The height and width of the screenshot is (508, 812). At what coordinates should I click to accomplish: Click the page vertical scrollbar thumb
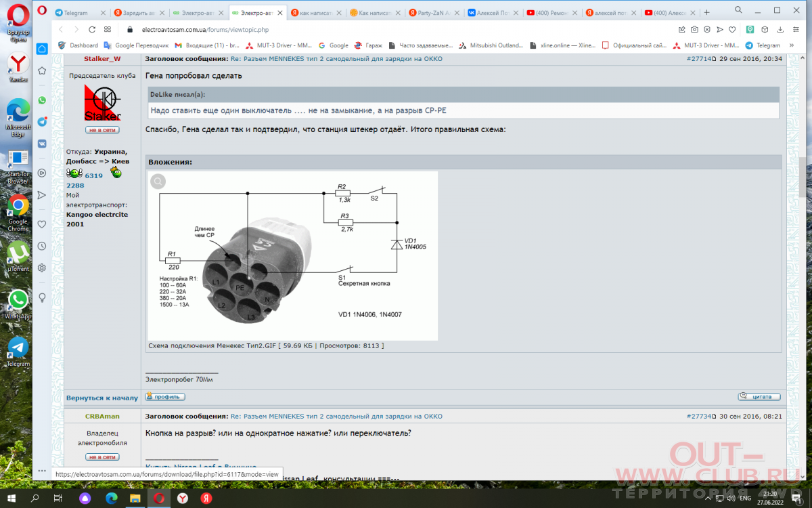pos(803,177)
